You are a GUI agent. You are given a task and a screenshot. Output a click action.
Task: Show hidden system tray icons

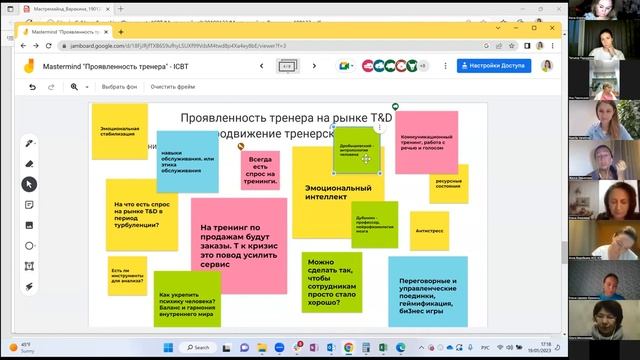[421, 348]
